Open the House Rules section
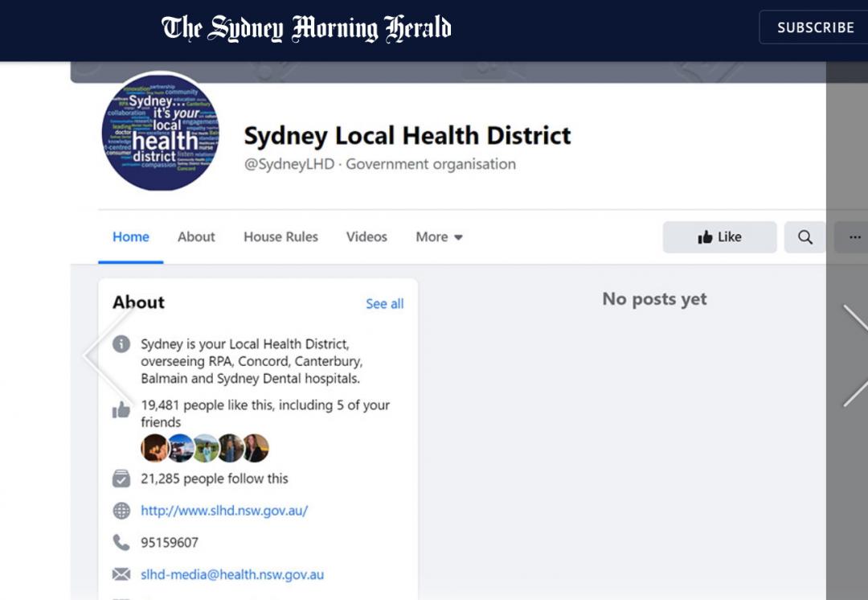 280,236
